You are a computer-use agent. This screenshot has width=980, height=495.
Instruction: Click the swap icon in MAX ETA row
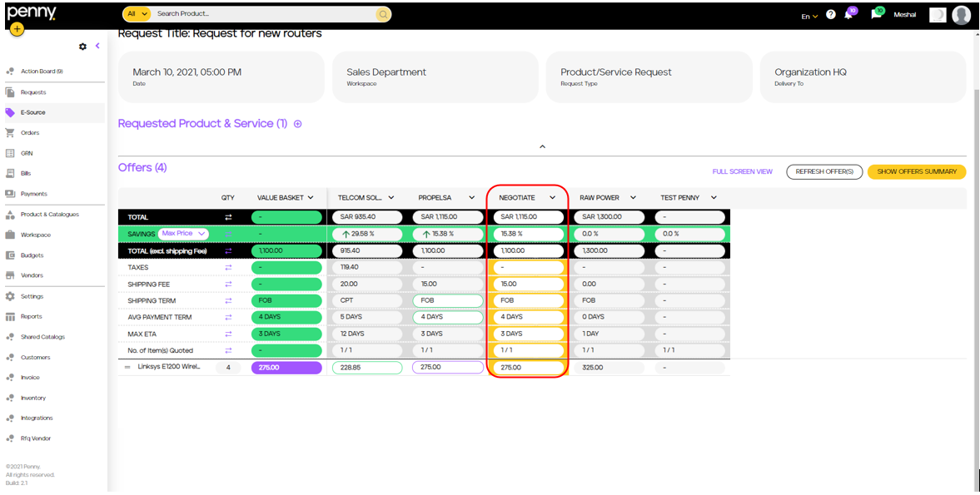[x=228, y=334]
